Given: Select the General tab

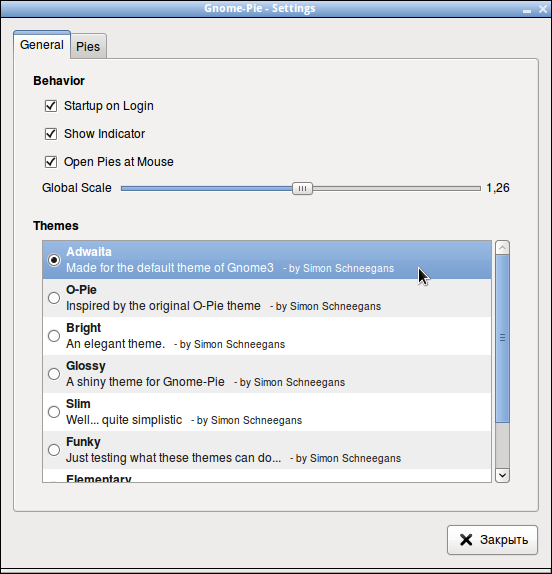Looking at the screenshot, I should pyautogui.click(x=42, y=45).
